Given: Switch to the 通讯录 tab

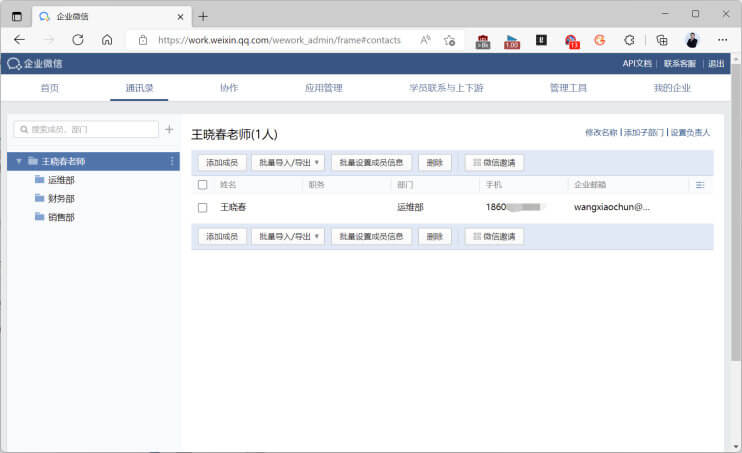Looking at the screenshot, I should coord(139,88).
